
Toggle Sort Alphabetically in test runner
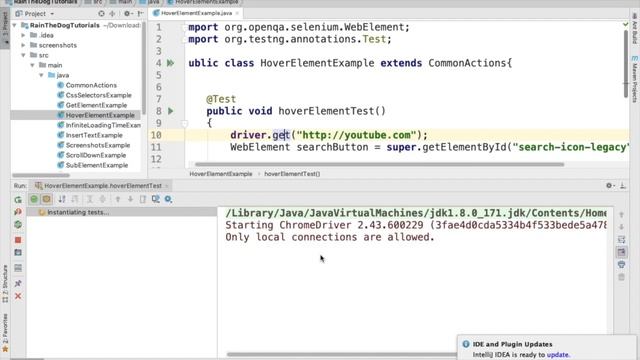coord(62,199)
